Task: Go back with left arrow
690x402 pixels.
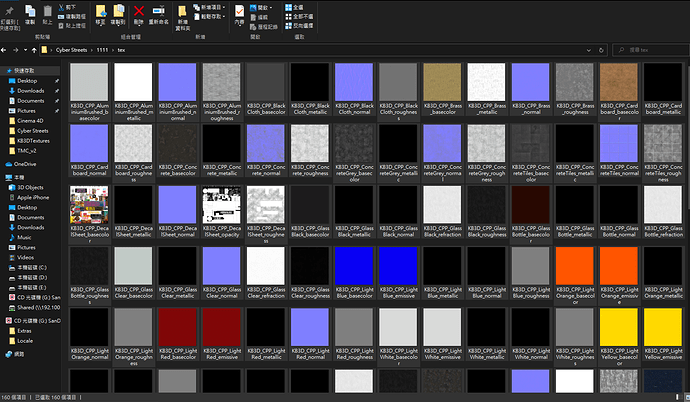Action: click(x=4, y=50)
